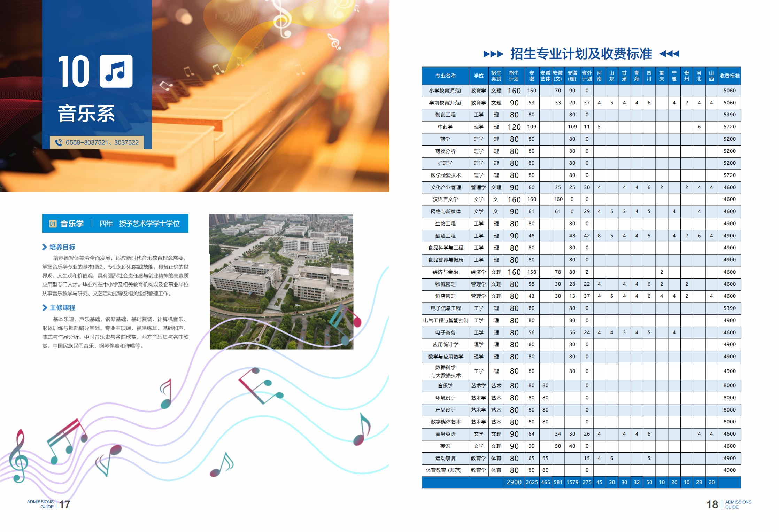Click the total 1579 in the bottom row
779x532 pixels.
(572, 482)
